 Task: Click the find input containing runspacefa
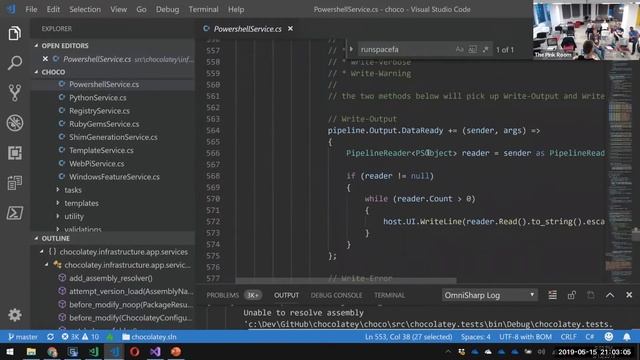tap(405, 49)
